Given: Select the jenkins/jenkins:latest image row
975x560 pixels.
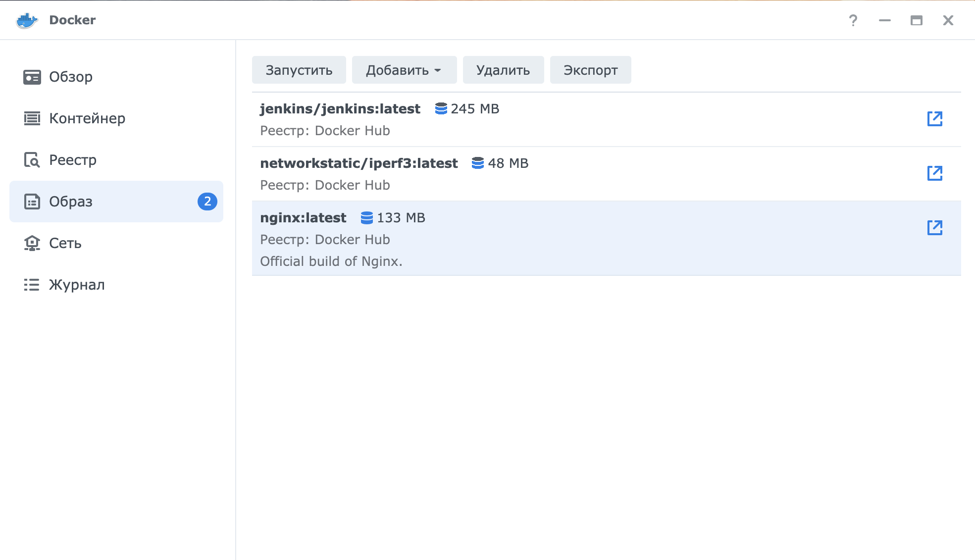Looking at the screenshot, I should pyautogui.click(x=545, y=119).
